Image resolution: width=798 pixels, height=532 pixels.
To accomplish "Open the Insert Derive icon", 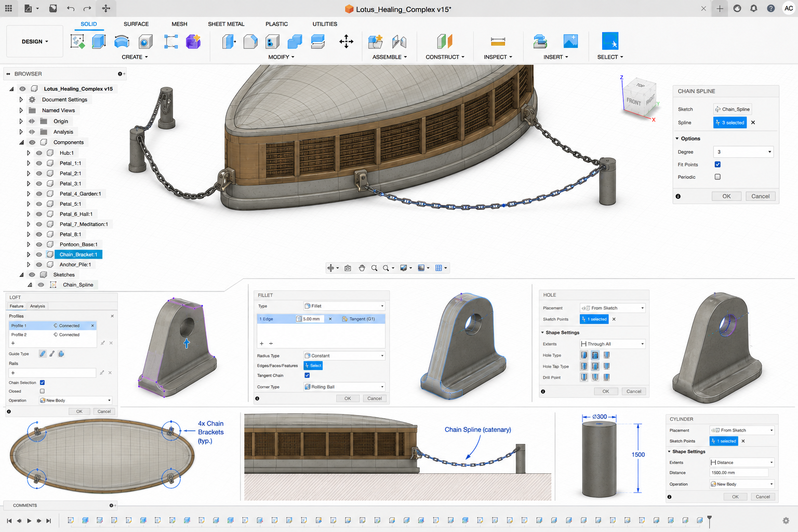I will pos(540,42).
